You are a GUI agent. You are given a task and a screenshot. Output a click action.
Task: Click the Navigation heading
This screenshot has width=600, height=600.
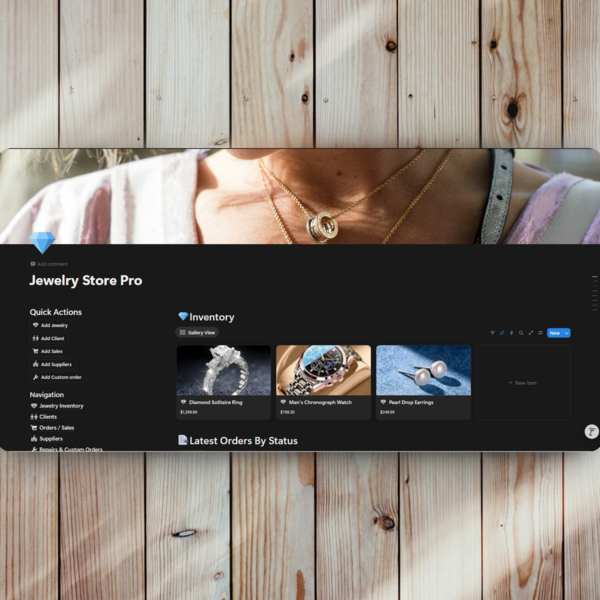[47, 395]
